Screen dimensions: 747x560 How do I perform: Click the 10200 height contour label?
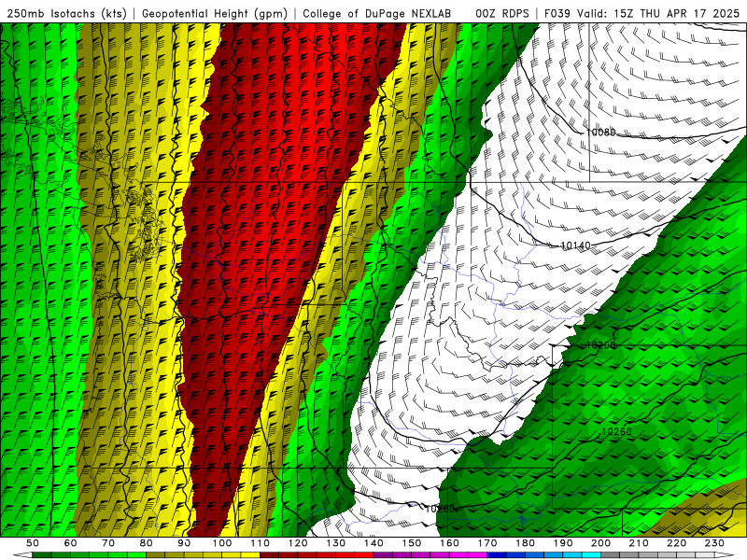tap(600, 345)
